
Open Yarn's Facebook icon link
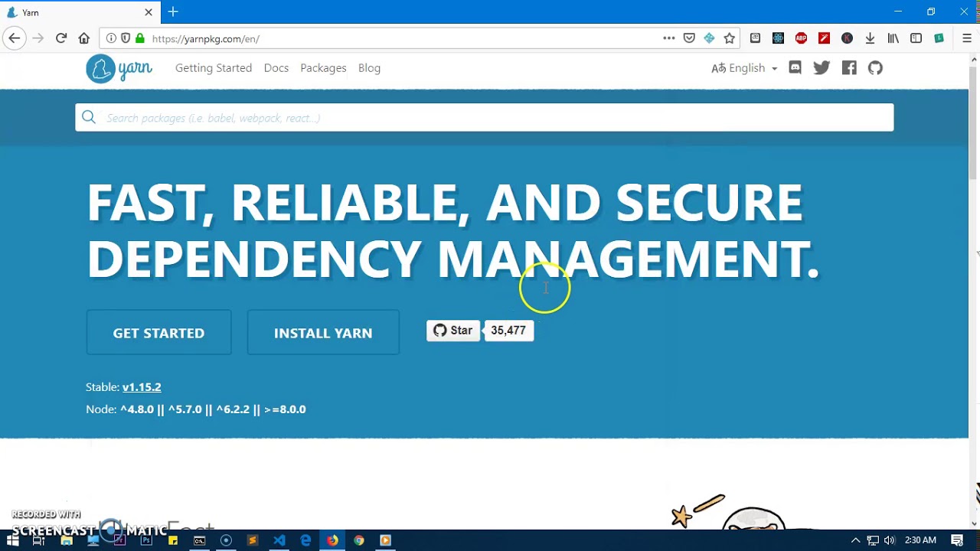(849, 68)
